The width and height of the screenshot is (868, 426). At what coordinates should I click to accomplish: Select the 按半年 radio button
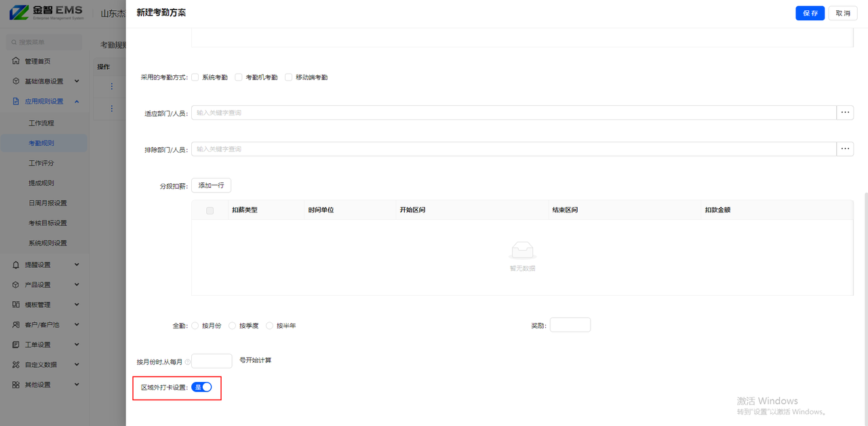point(270,326)
